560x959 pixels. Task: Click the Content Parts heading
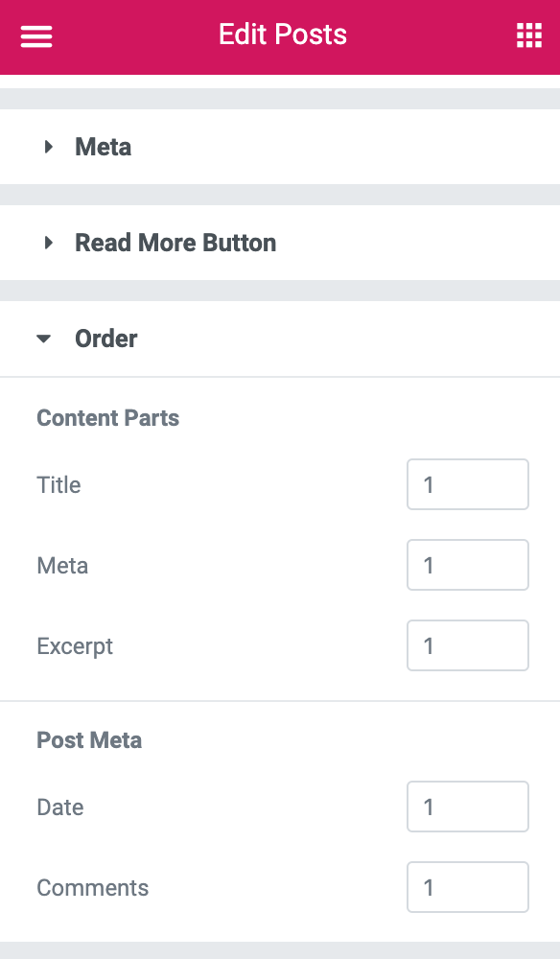point(107,418)
